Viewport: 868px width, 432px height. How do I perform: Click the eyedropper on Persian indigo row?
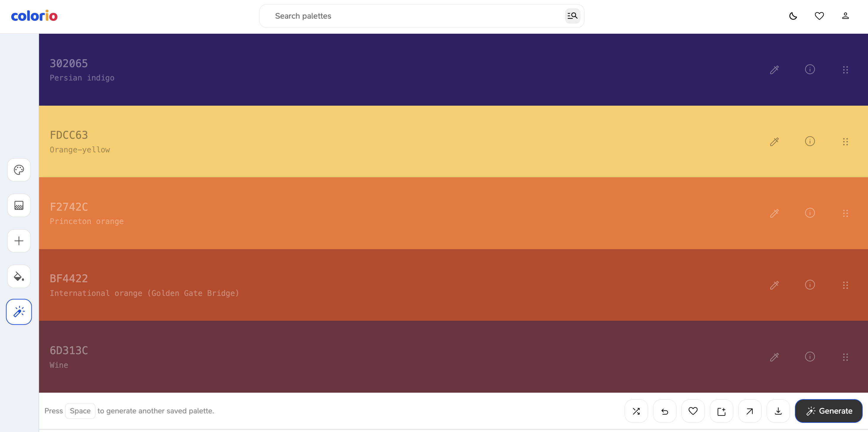pyautogui.click(x=774, y=70)
